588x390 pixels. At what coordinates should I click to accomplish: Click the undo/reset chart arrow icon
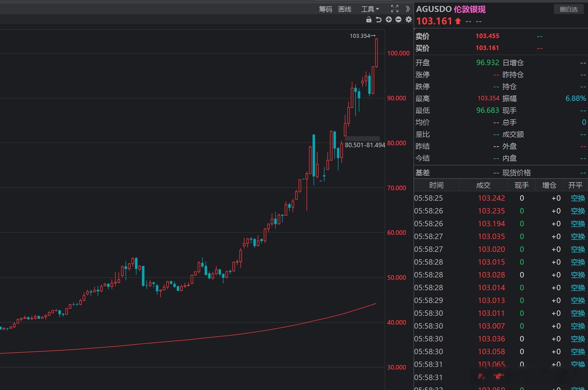coord(379,20)
